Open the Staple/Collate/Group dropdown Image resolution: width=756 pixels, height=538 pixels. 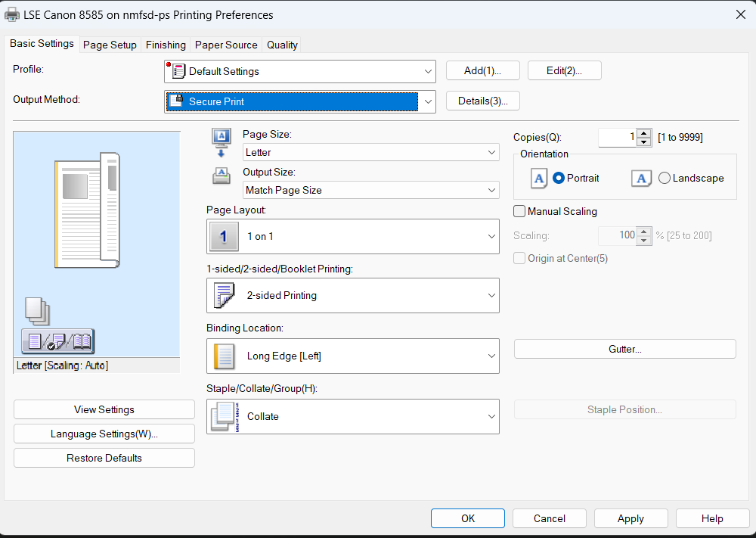[x=353, y=416]
